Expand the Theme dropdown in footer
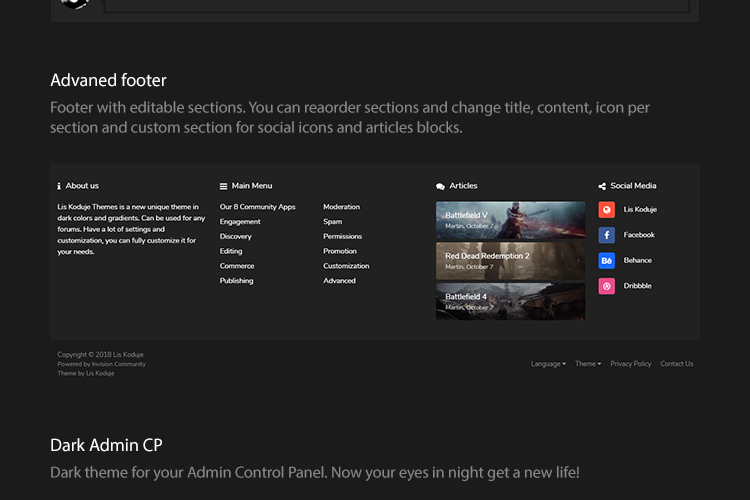Screen dimensions: 750x500 [588, 364]
